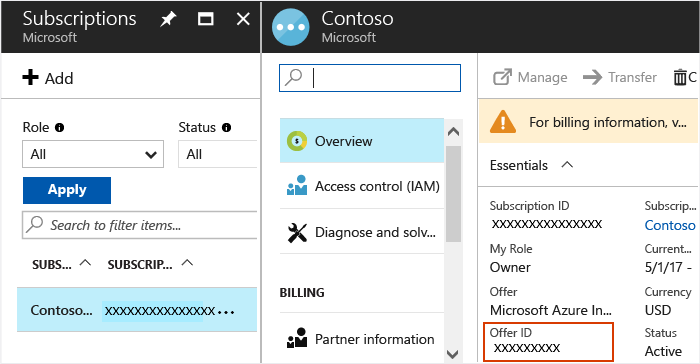Open Diagnose and solve problems
700x364 pixels.
[362, 232]
